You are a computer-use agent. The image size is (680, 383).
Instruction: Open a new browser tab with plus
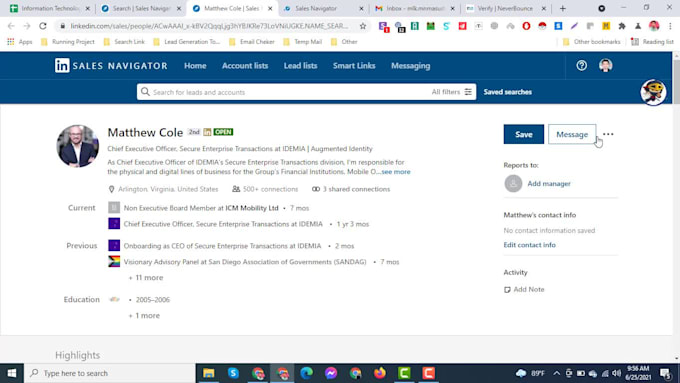[562, 8]
